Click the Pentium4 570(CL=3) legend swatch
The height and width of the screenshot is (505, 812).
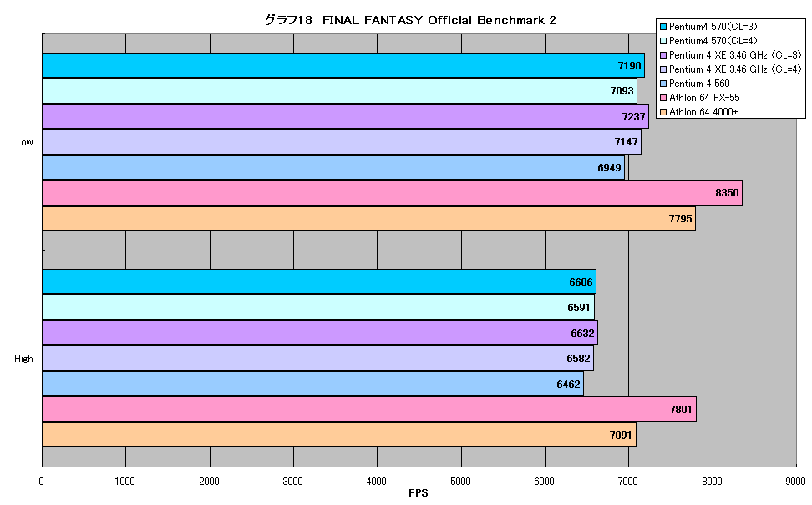(662, 27)
